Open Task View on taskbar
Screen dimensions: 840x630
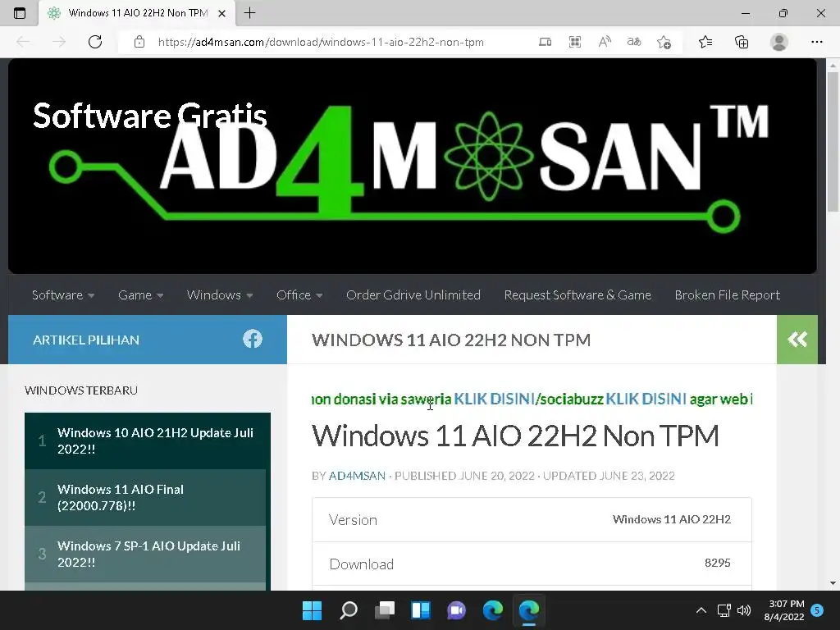coord(384,610)
